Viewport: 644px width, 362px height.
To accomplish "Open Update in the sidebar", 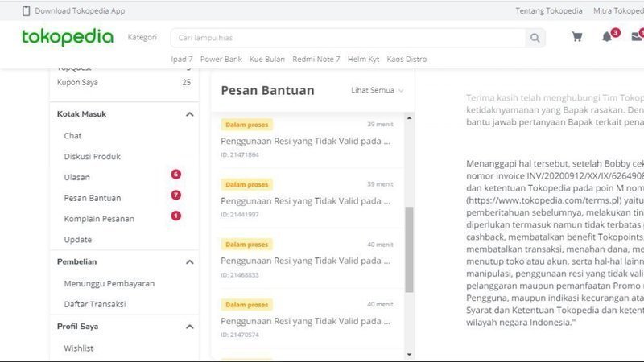I will (x=77, y=240).
